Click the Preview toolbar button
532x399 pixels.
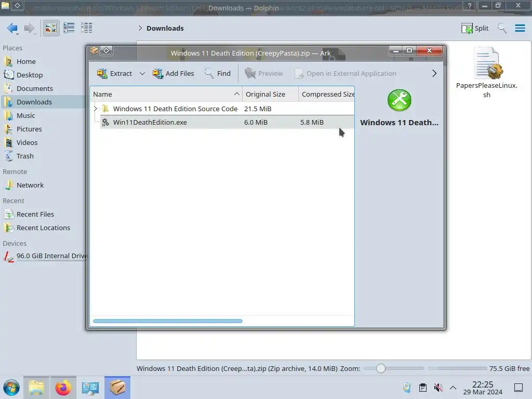tap(263, 73)
